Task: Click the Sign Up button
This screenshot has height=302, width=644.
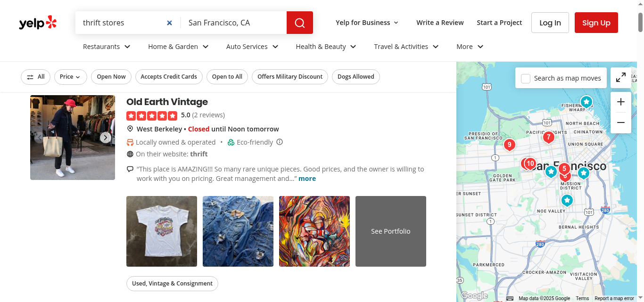Action: pos(596,23)
